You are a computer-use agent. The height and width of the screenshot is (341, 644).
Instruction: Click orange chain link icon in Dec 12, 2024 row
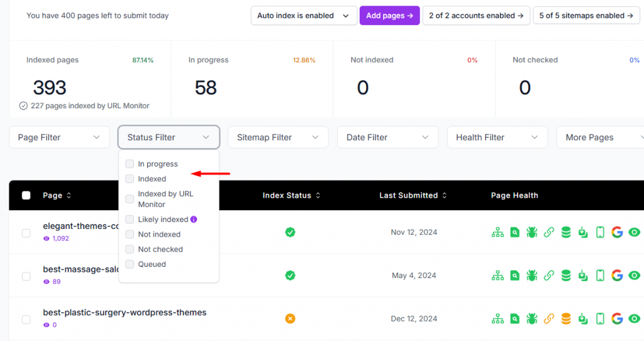548,319
